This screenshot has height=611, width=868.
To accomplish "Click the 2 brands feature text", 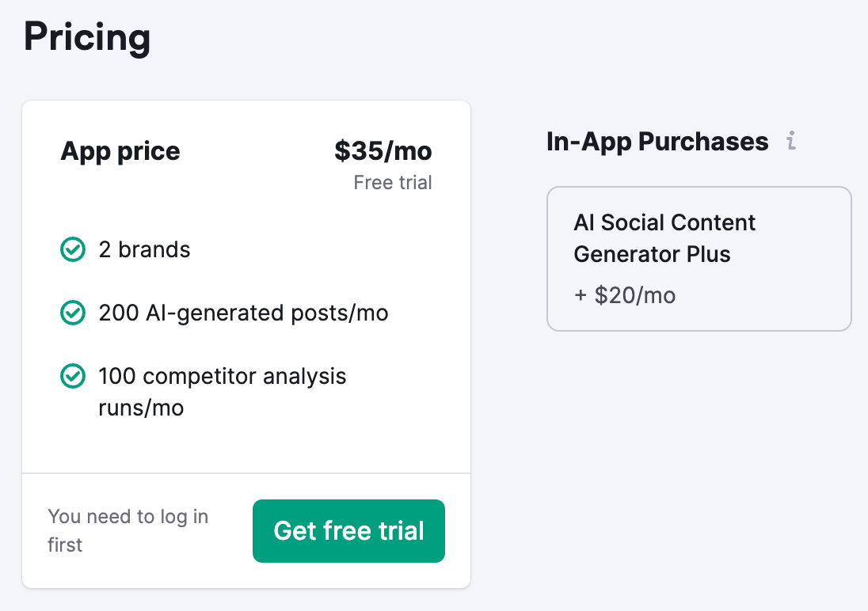I will 144,249.
